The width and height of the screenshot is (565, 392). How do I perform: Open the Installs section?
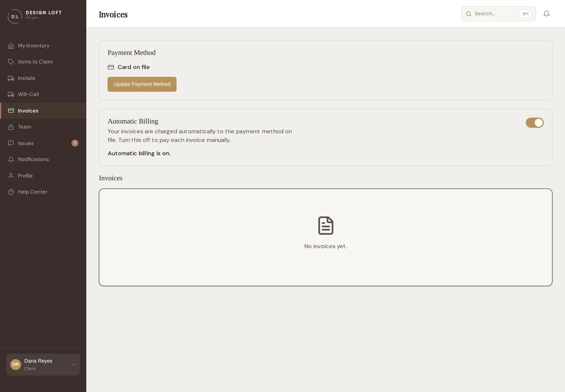click(43, 78)
